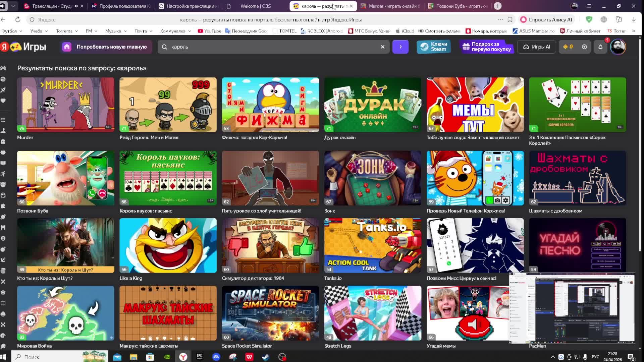Screen dimensions: 644x362
Task: Click the Steam keys button
Action: 434,47
